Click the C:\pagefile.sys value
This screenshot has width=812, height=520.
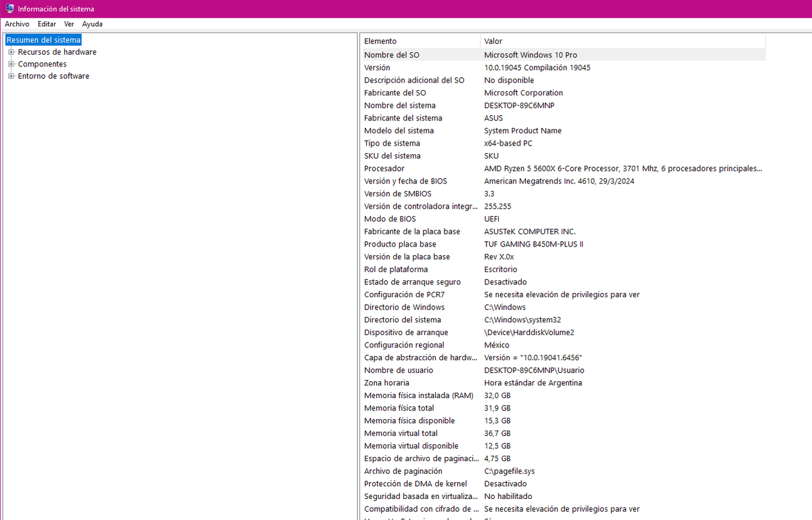[x=510, y=471]
